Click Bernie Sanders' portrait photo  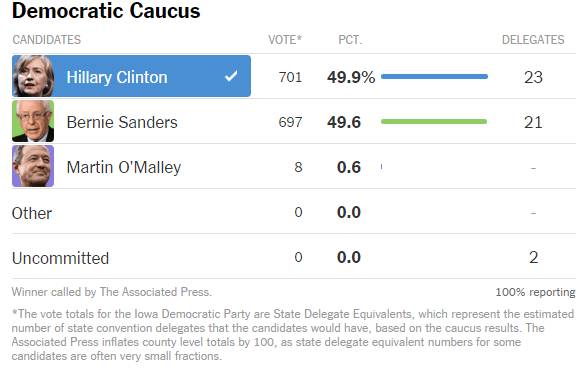pyautogui.click(x=33, y=121)
